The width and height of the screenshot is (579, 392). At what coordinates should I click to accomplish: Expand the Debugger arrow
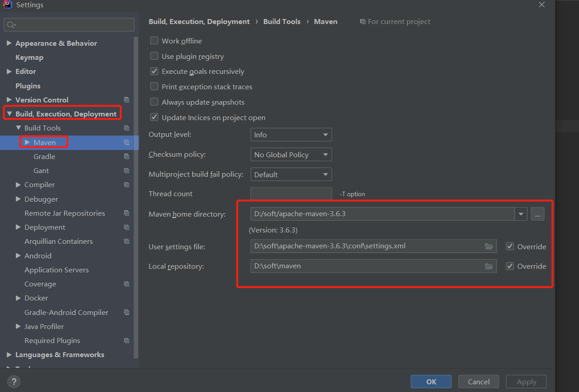(18, 199)
